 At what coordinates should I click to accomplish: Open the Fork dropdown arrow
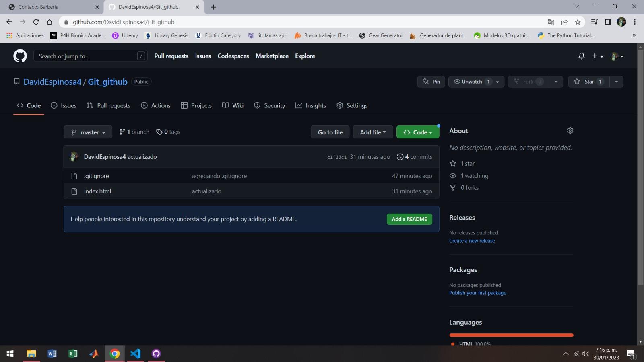point(556,82)
